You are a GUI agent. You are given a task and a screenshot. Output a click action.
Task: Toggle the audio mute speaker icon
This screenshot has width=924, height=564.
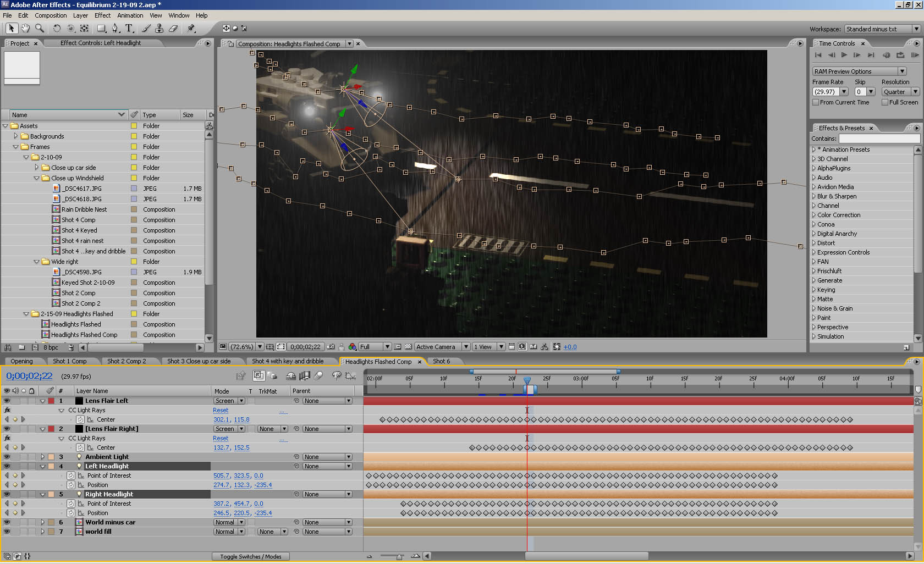click(886, 55)
